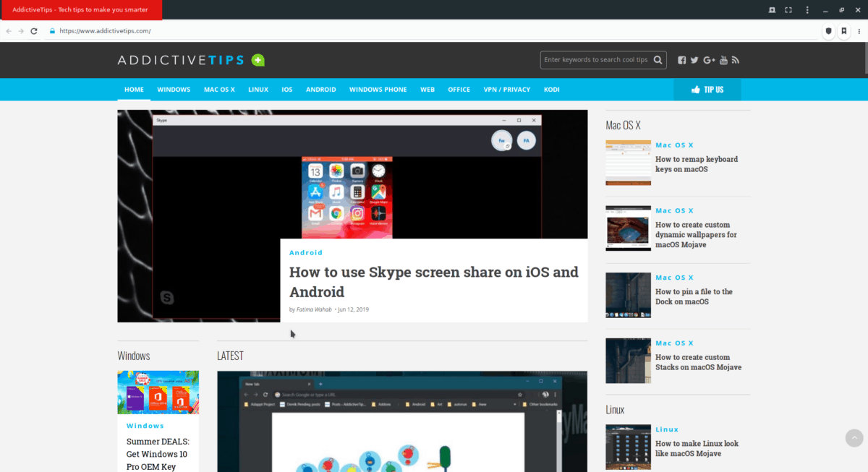Toggle the shield content blocker in the toolbar

(828, 31)
